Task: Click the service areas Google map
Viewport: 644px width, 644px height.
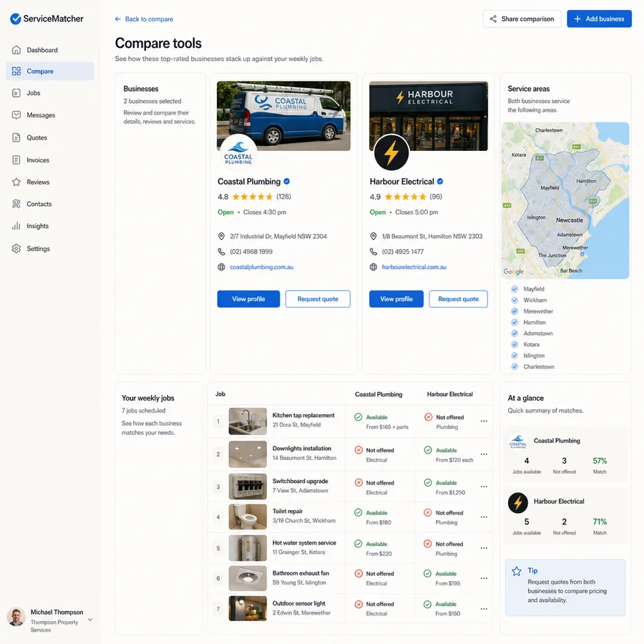Action: (x=565, y=200)
